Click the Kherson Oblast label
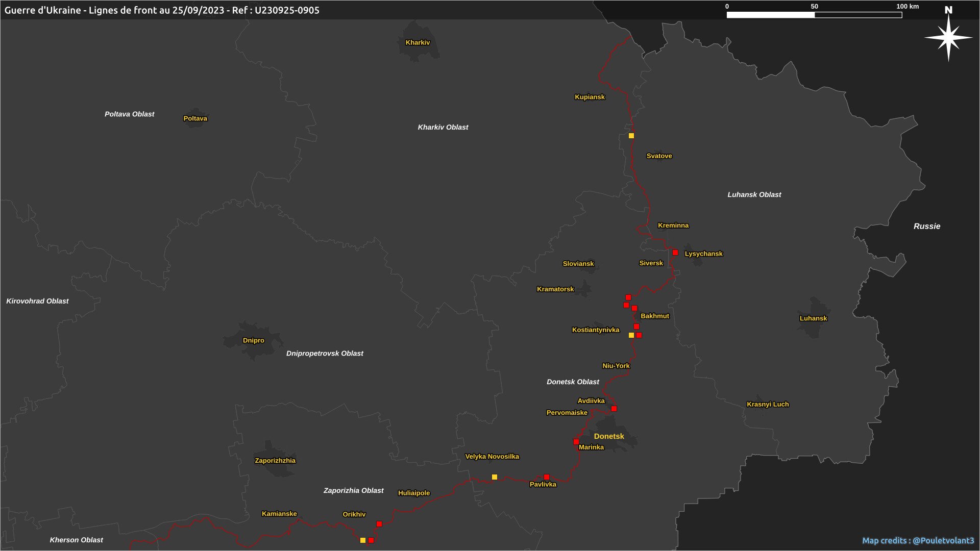This screenshot has width=980, height=551. [77, 540]
